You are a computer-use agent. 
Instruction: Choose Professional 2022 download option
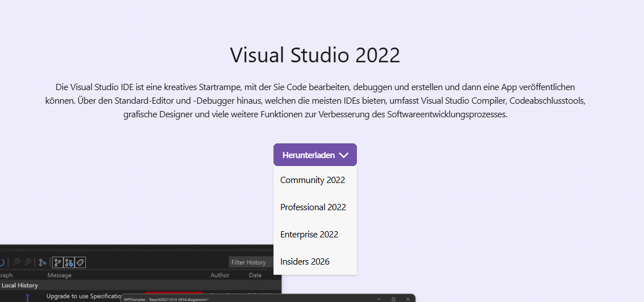(313, 207)
